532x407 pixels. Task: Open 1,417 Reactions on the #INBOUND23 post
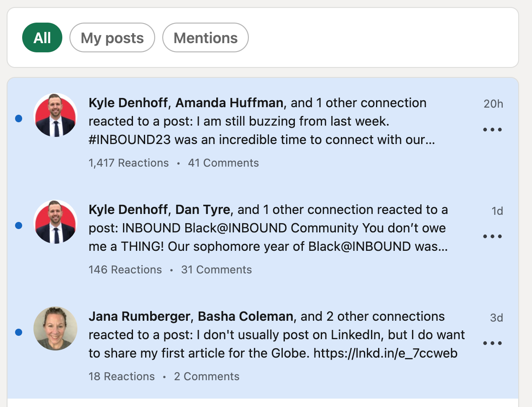click(129, 163)
